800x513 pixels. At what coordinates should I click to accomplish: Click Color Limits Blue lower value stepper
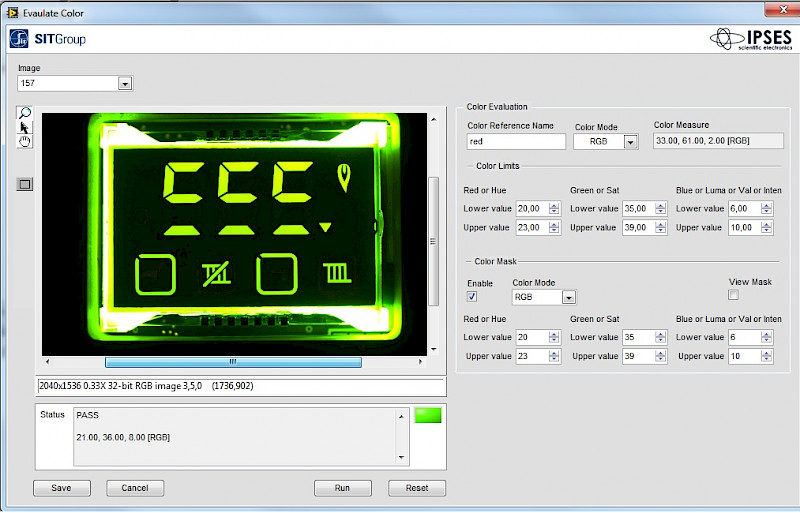[x=766, y=209]
